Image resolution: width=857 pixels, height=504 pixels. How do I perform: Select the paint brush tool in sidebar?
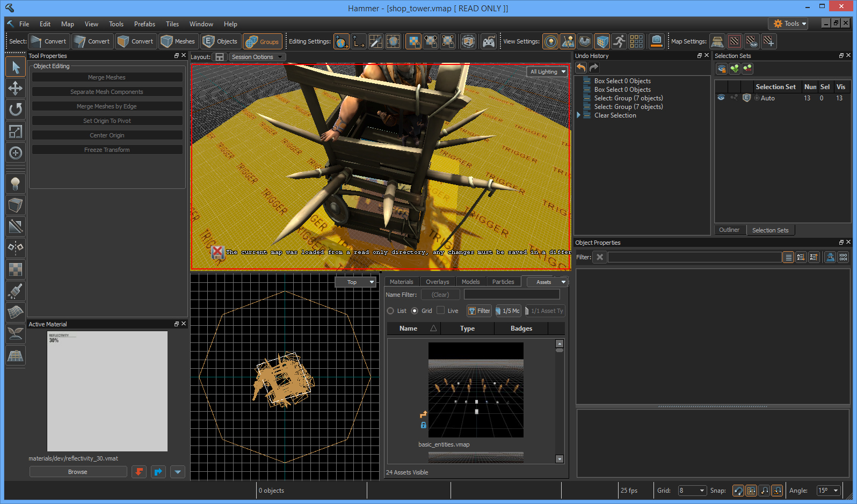[16, 291]
